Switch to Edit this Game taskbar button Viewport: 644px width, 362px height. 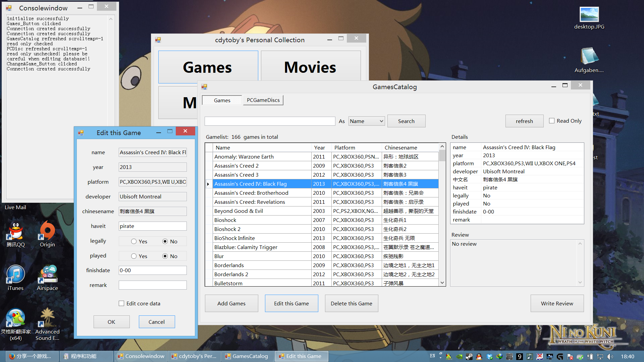(x=302, y=356)
